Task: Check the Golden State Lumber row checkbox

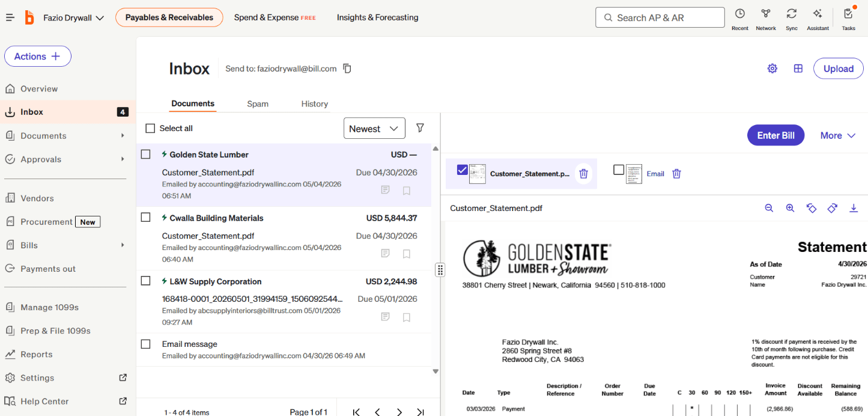Action: [x=145, y=154]
